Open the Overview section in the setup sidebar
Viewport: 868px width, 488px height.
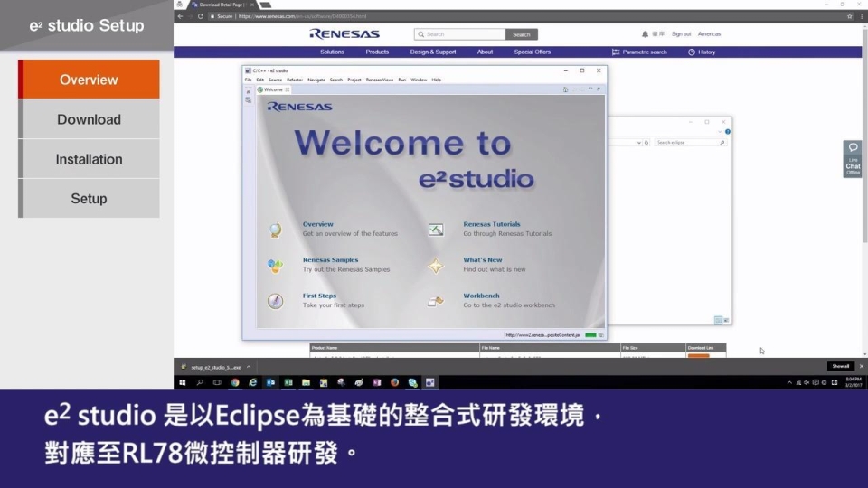pyautogui.click(x=89, y=80)
